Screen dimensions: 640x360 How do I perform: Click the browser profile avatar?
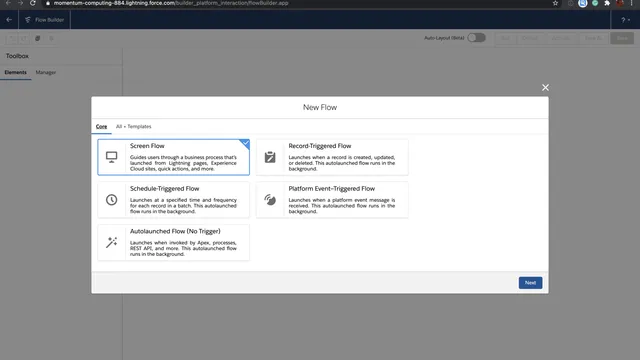(620, 3)
